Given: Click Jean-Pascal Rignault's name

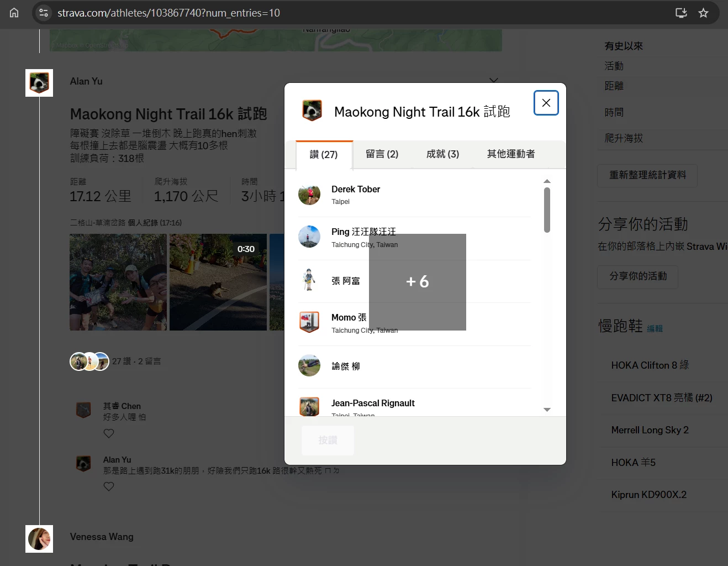Looking at the screenshot, I should point(373,403).
